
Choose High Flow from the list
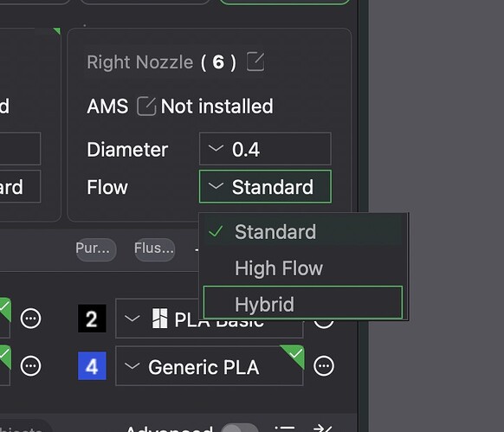click(303, 268)
